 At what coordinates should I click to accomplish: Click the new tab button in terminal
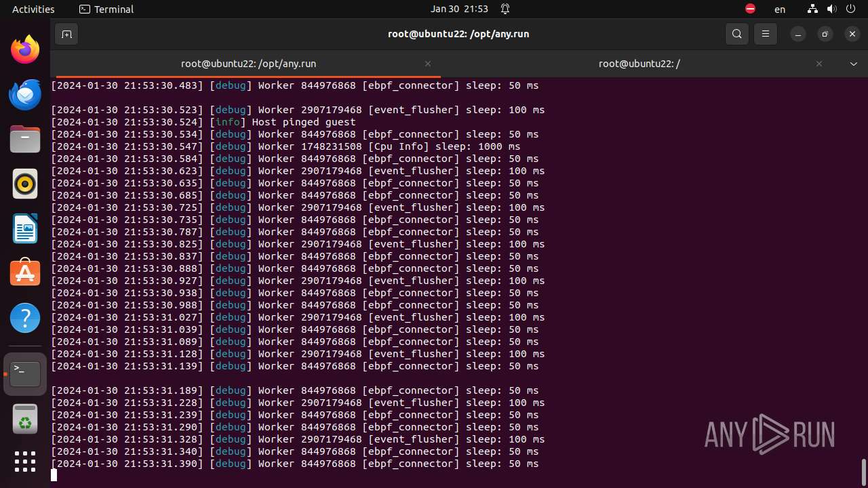tap(66, 34)
